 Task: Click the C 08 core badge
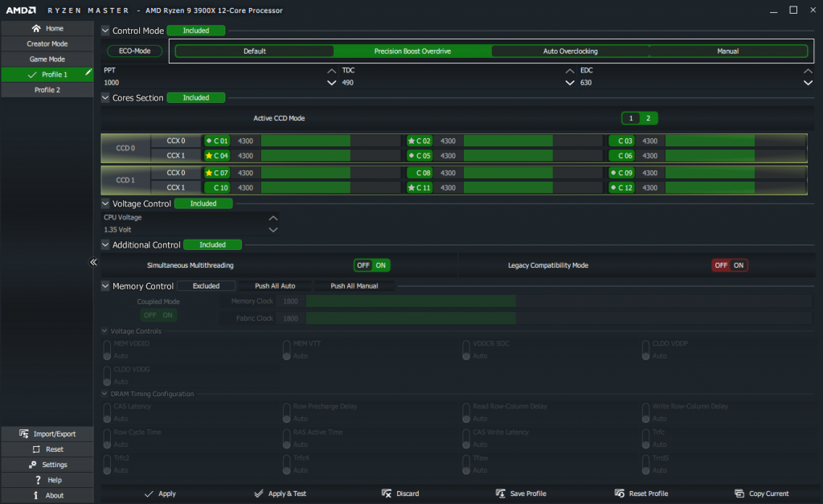coord(420,173)
